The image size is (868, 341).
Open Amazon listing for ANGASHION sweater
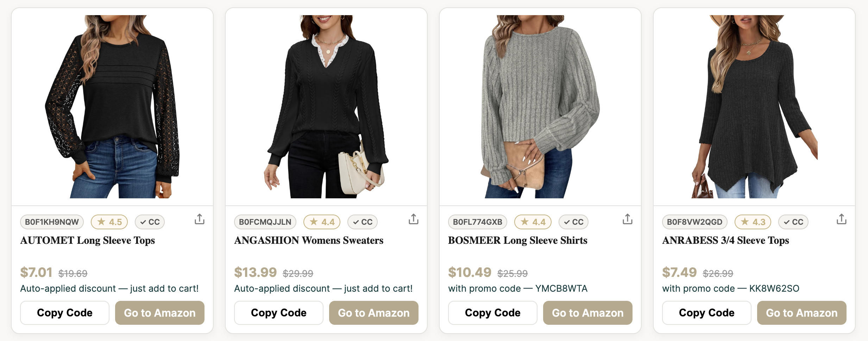374,313
